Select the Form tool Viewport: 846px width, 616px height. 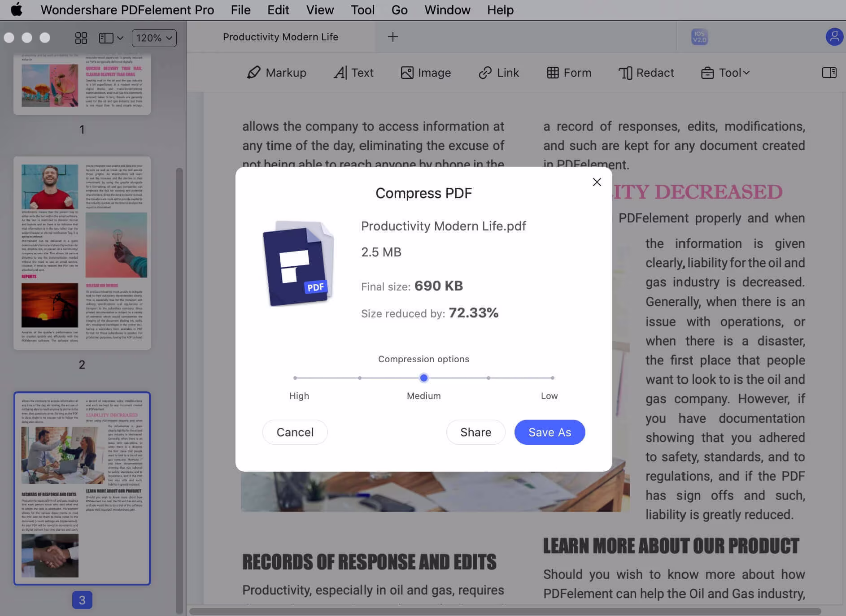point(569,73)
